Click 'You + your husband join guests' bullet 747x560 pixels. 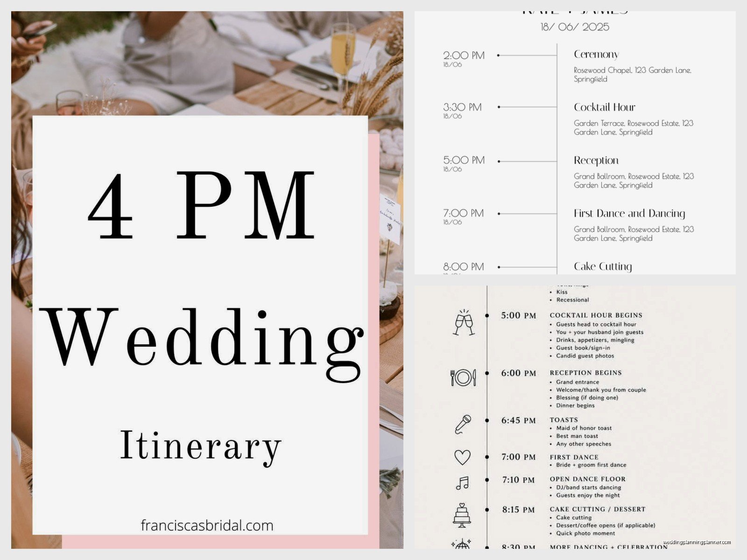(599, 332)
